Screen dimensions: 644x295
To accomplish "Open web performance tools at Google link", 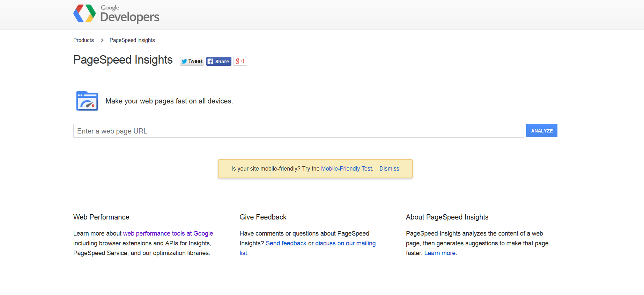I will pyautogui.click(x=168, y=233).
